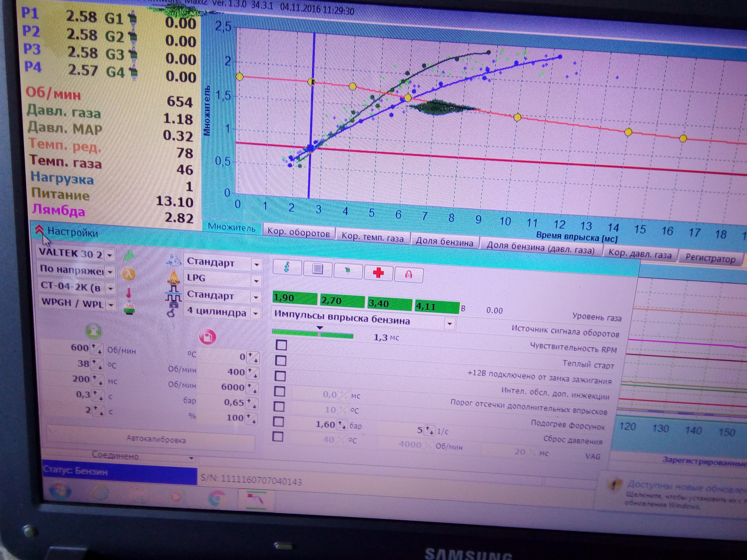The image size is (747, 560).
Task: Click the 6000 Об/мин stepper arrows
Action: (x=252, y=388)
